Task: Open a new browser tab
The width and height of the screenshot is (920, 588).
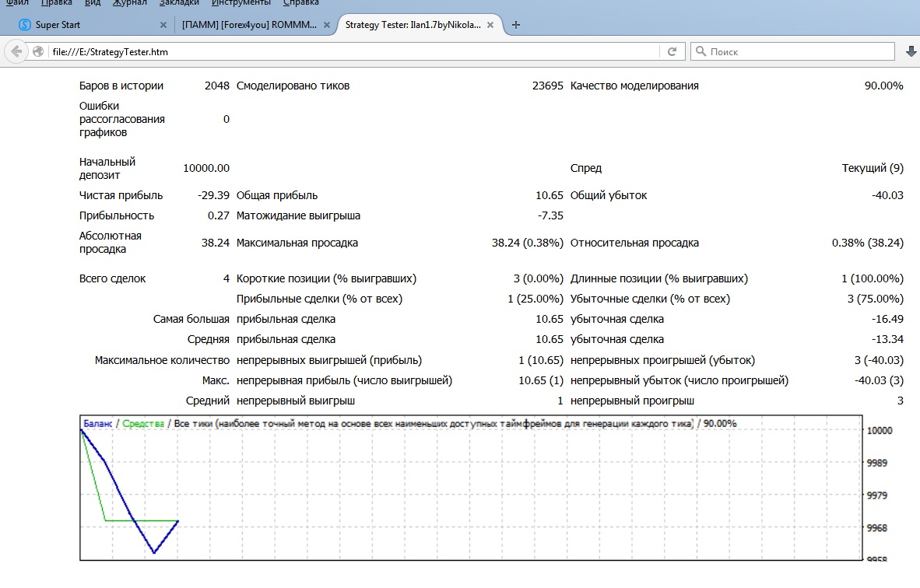Action: pos(516,25)
